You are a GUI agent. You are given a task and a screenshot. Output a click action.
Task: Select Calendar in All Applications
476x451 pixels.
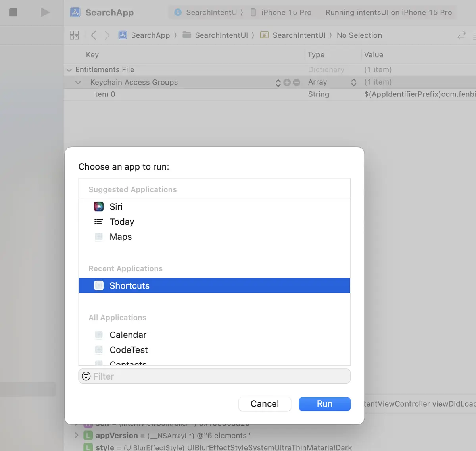214,335
